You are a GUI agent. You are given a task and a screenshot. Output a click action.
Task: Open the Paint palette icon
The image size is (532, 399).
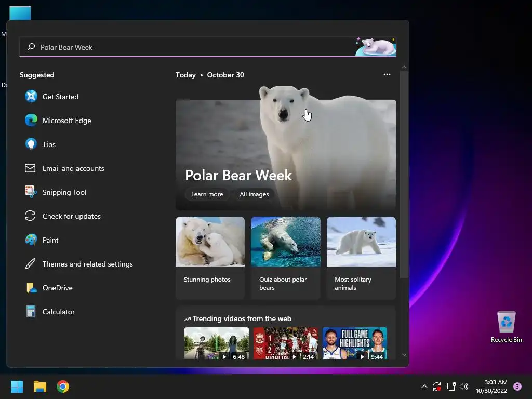31,240
